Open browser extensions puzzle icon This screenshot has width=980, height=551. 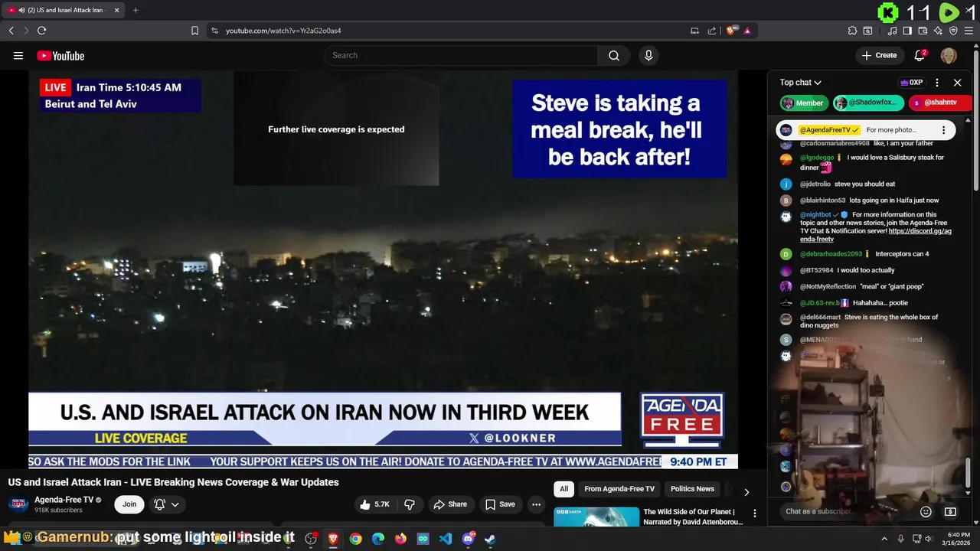tap(852, 31)
